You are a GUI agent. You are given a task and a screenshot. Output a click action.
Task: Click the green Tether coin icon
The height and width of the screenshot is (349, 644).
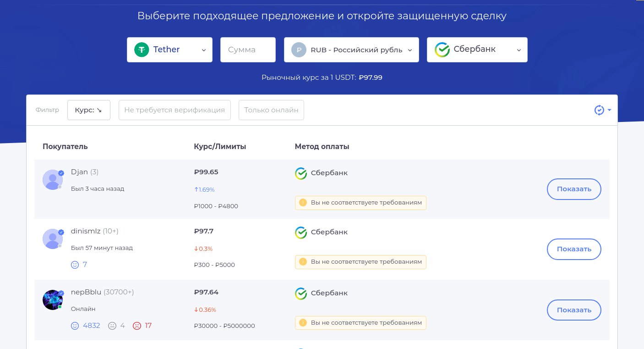point(142,50)
